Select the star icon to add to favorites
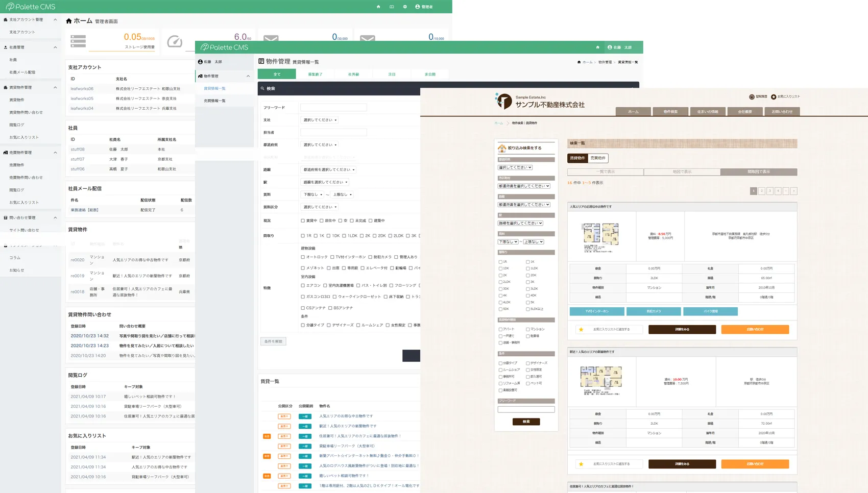This screenshot has width=868, height=493. click(x=582, y=329)
